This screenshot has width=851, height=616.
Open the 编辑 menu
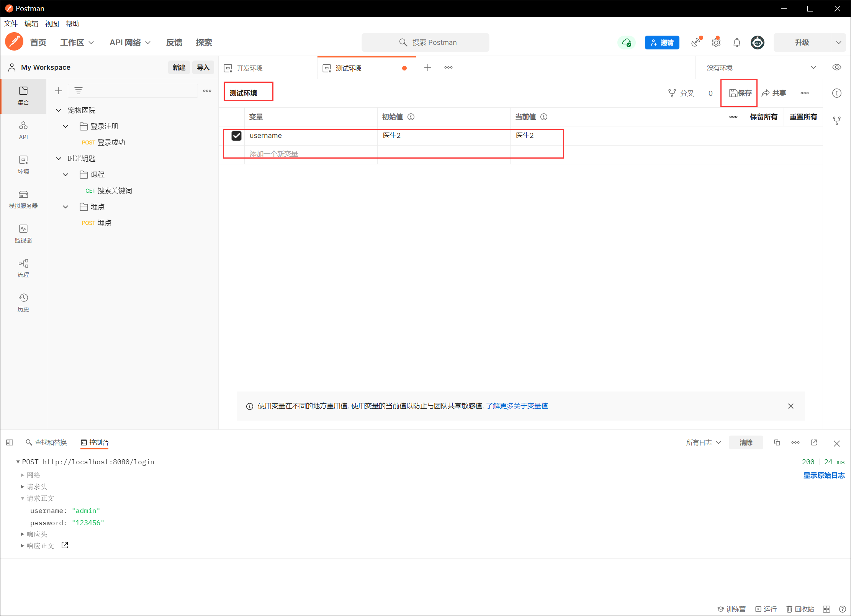click(x=31, y=24)
